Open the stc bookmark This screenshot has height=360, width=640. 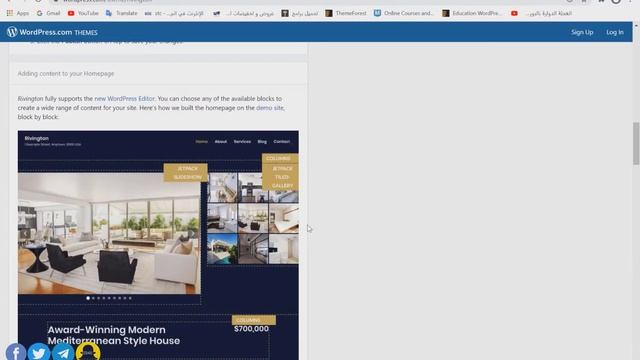coord(174,13)
